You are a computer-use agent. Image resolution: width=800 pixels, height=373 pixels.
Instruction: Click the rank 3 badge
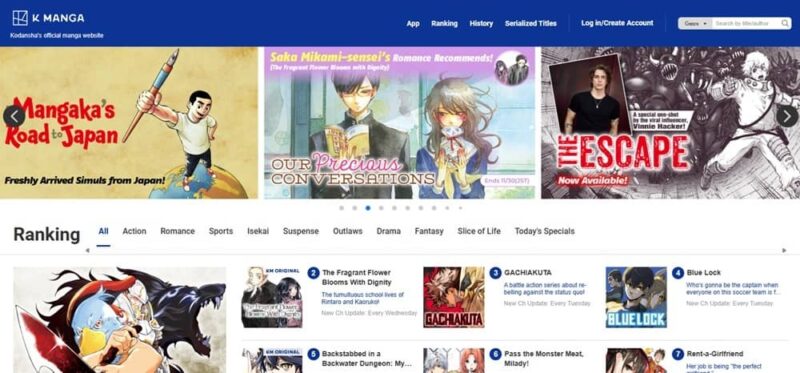495,273
